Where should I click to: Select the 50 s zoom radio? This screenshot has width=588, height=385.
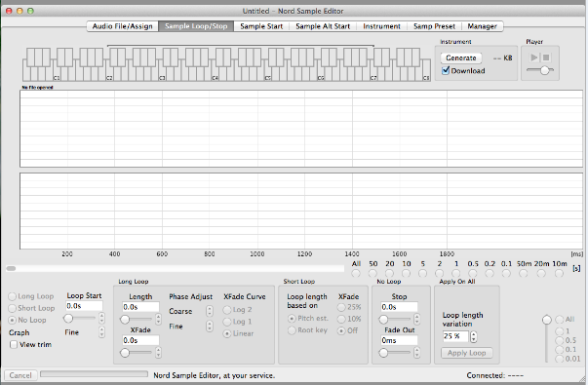372,273
